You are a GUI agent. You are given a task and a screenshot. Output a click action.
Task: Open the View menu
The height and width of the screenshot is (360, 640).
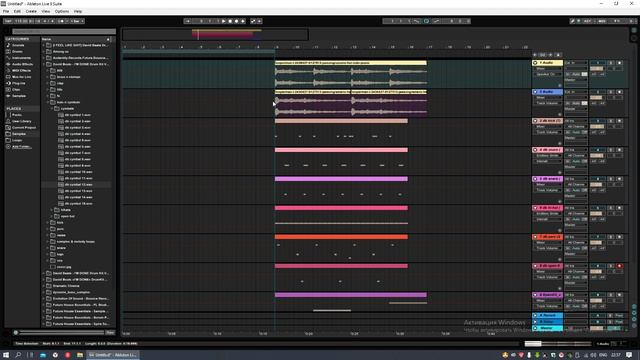(46, 11)
